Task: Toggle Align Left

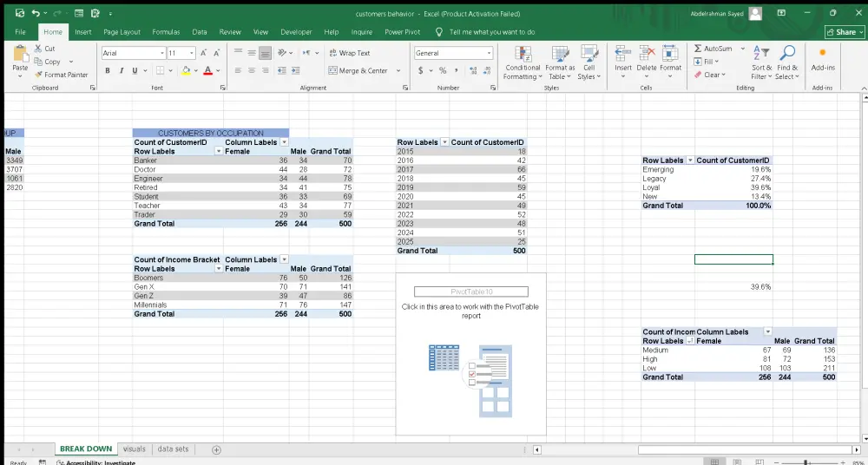Action: (238, 71)
